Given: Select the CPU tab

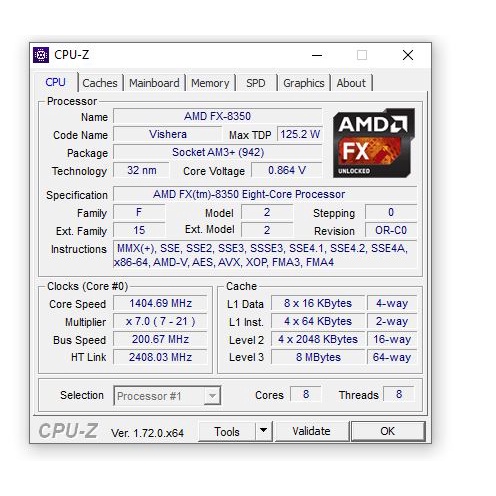Looking at the screenshot, I should (x=55, y=82).
